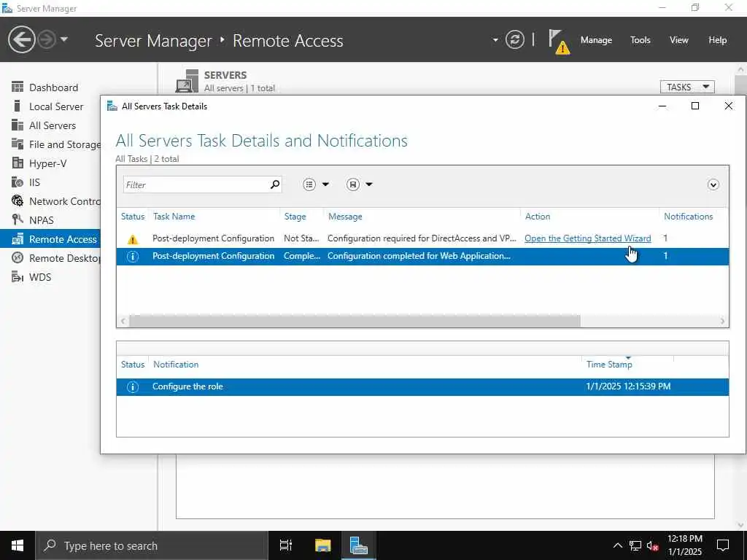The image size is (747, 560).
Task: Open notifications flag with warning
Action: coord(558,42)
